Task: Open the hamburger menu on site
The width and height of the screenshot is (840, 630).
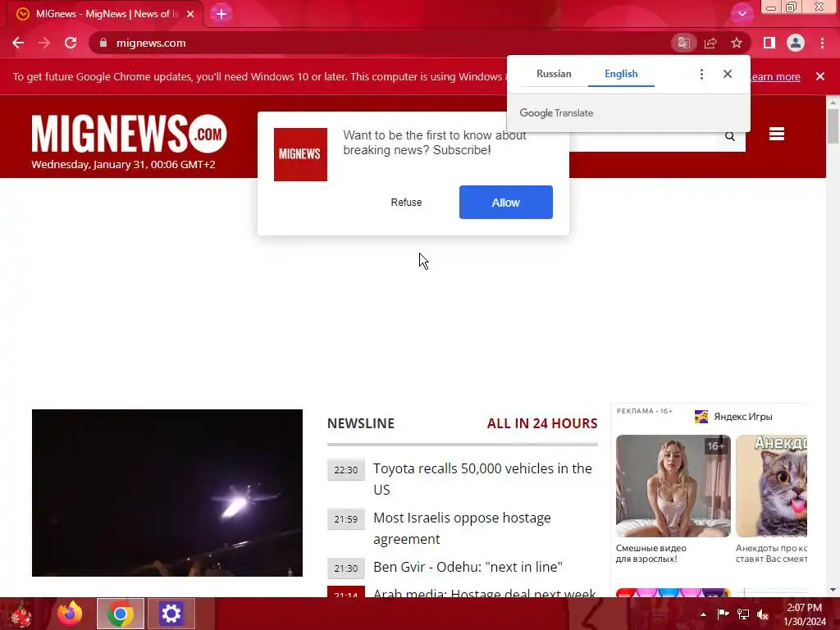Action: coord(776,134)
